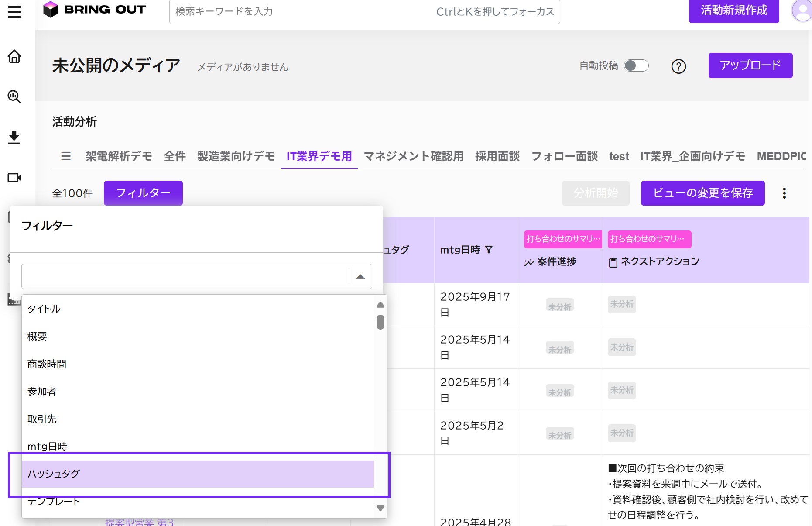Go to the home icon in sidebar
This screenshot has height=526, width=812.
14,56
